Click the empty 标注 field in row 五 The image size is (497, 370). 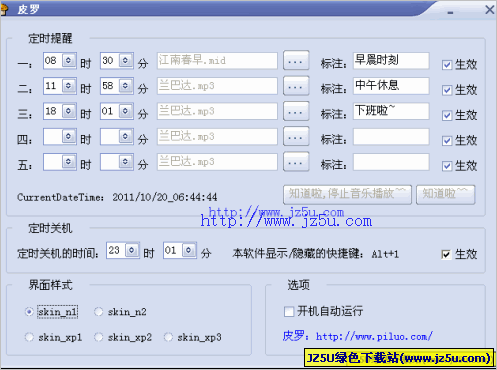[x=391, y=162]
